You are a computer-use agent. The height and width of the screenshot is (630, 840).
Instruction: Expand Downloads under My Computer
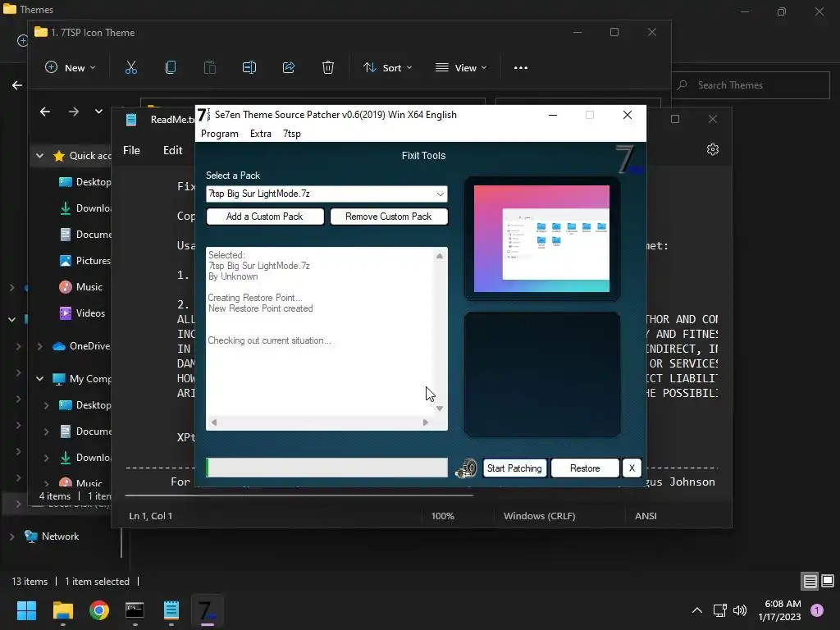coord(46,458)
